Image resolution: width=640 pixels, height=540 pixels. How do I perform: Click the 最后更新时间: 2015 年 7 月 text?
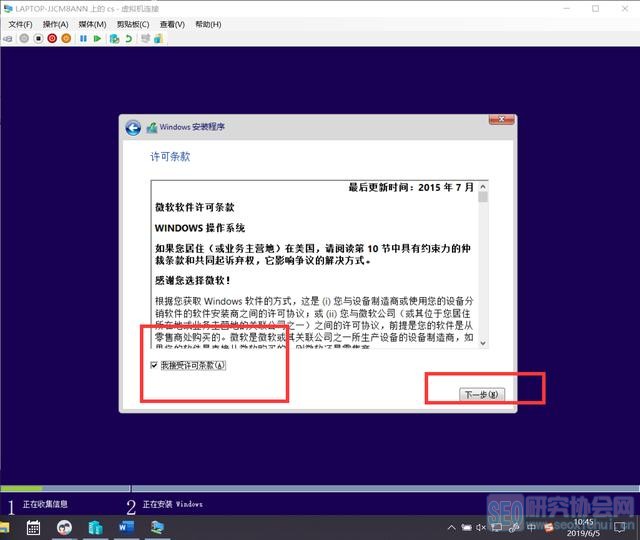coord(411,187)
